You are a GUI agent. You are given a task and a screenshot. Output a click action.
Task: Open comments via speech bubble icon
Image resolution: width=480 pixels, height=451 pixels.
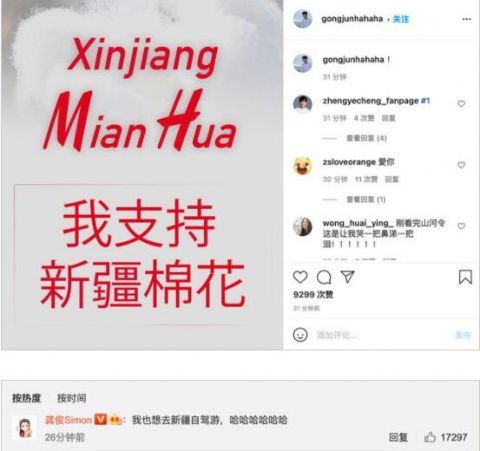[x=324, y=277]
